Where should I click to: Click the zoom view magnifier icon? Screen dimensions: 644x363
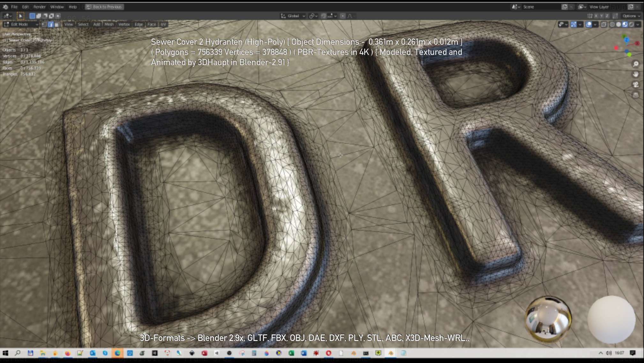(x=636, y=64)
